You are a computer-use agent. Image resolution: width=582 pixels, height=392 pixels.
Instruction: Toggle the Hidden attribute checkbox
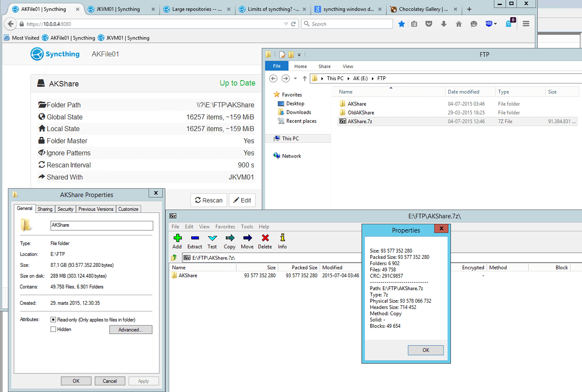[53, 330]
